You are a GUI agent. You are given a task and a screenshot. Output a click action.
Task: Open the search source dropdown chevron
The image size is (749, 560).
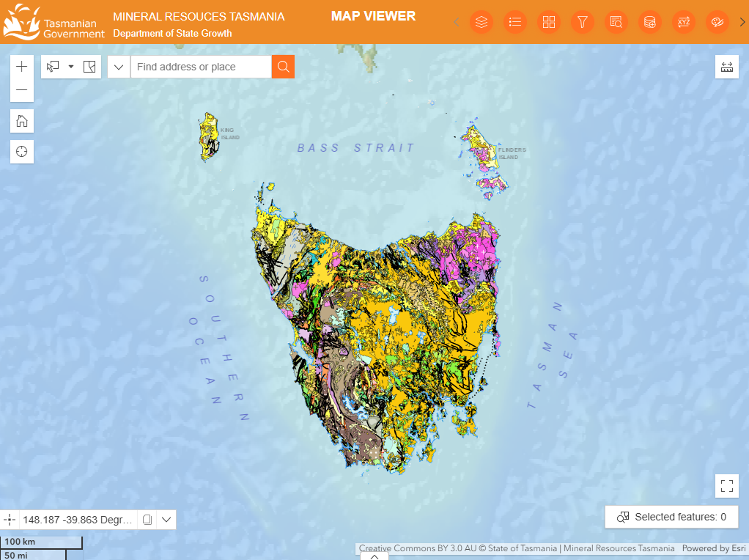(119, 67)
